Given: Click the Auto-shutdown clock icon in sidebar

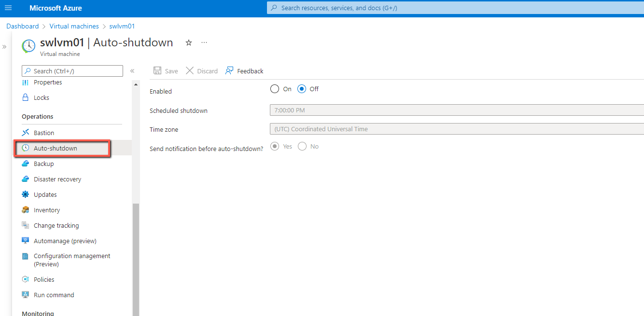Looking at the screenshot, I should [x=26, y=148].
